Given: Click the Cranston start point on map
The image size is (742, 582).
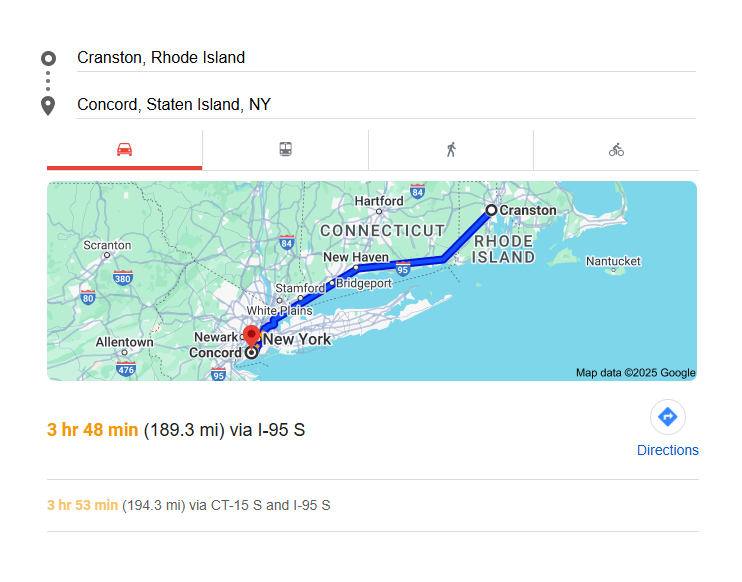Looking at the screenshot, I should pos(491,211).
